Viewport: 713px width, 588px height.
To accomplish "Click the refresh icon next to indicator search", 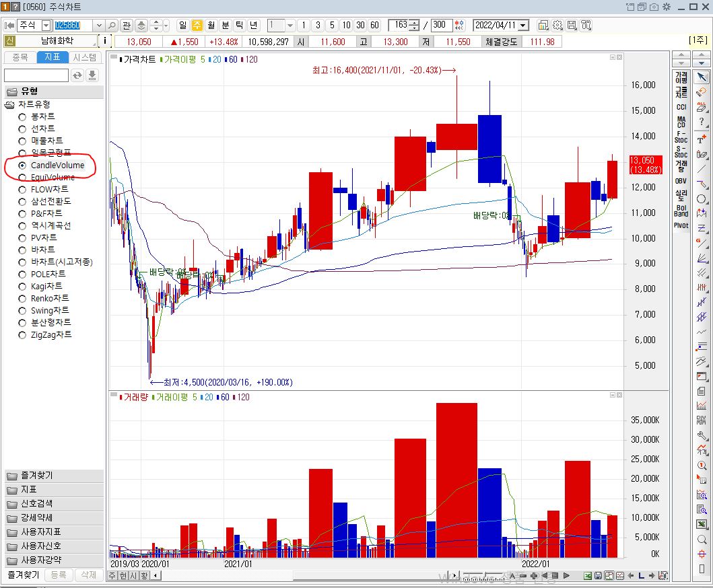I will point(77,75).
